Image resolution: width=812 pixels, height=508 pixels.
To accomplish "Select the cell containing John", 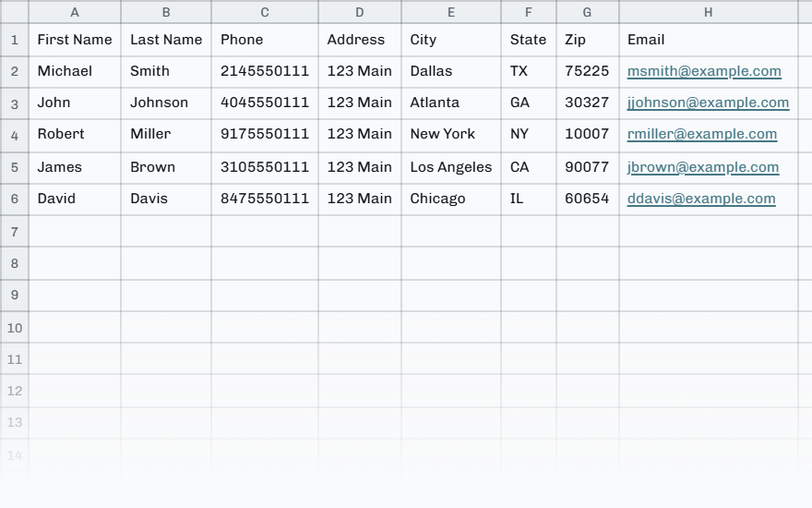I will point(75,103).
